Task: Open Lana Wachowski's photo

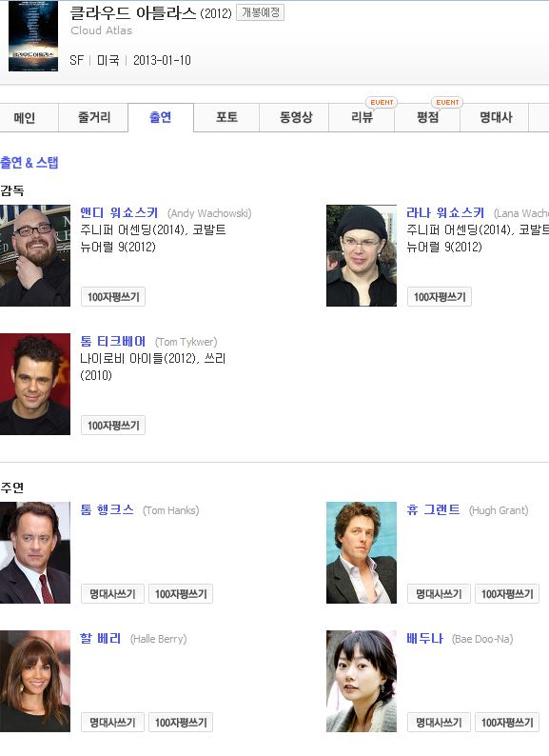Action: 362,255
